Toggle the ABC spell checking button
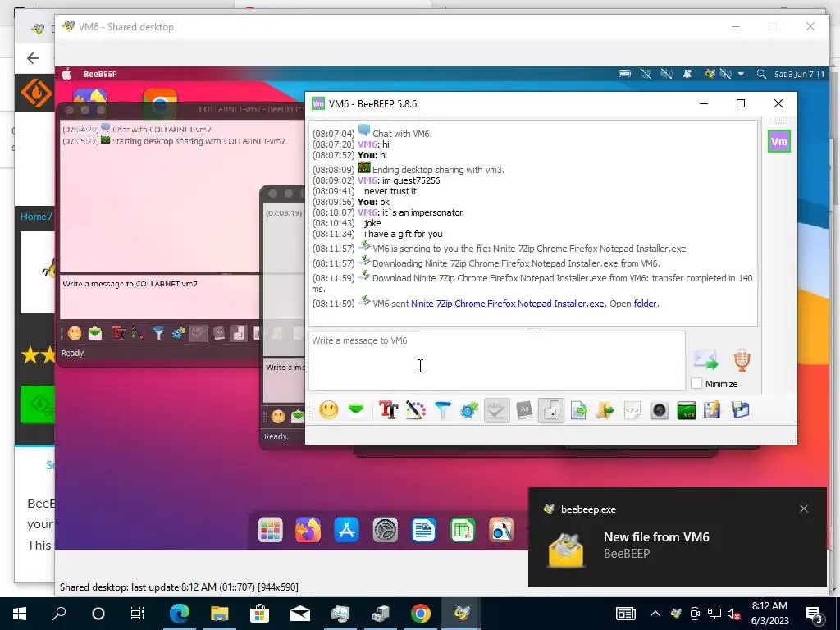The width and height of the screenshot is (840, 630). coord(496,411)
